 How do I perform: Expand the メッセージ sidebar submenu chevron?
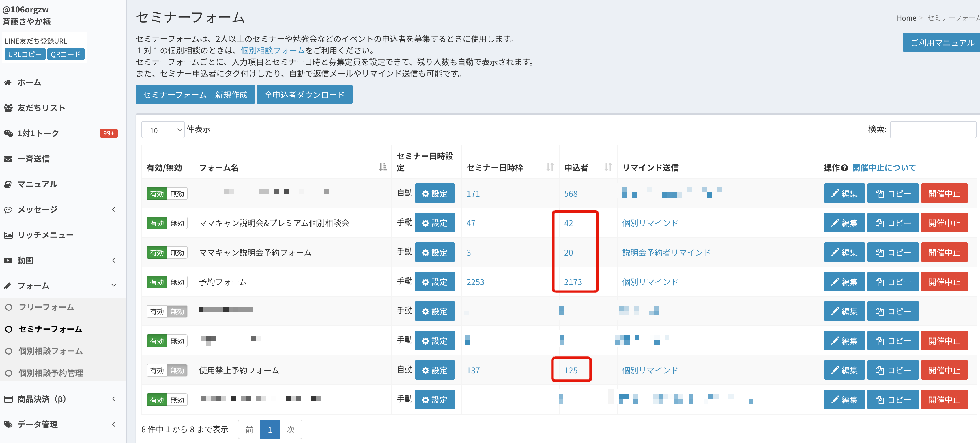pos(113,210)
